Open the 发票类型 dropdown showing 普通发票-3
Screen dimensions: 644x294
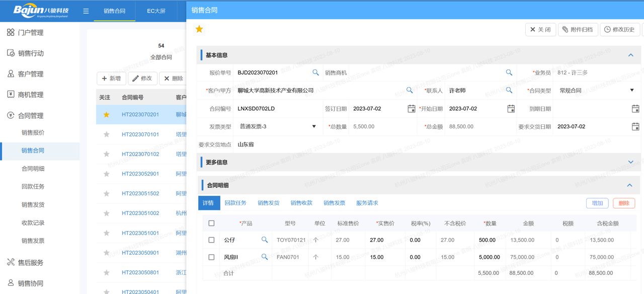pos(314,126)
